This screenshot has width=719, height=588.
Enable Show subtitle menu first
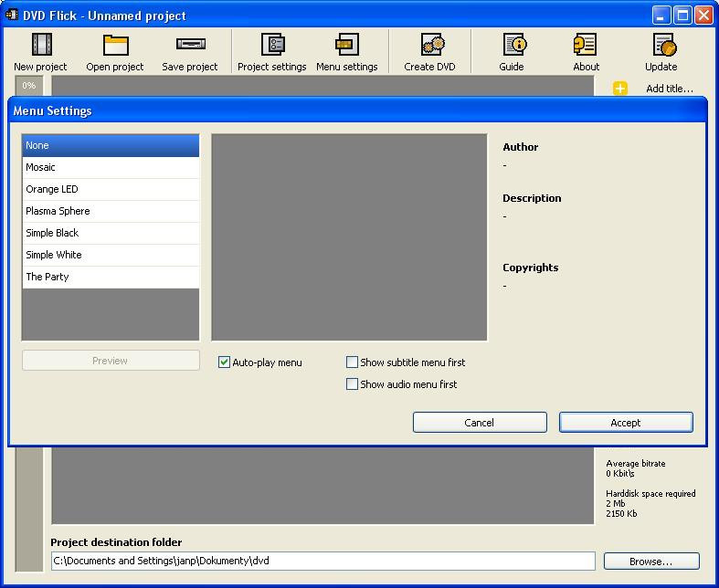(x=352, y=362)
